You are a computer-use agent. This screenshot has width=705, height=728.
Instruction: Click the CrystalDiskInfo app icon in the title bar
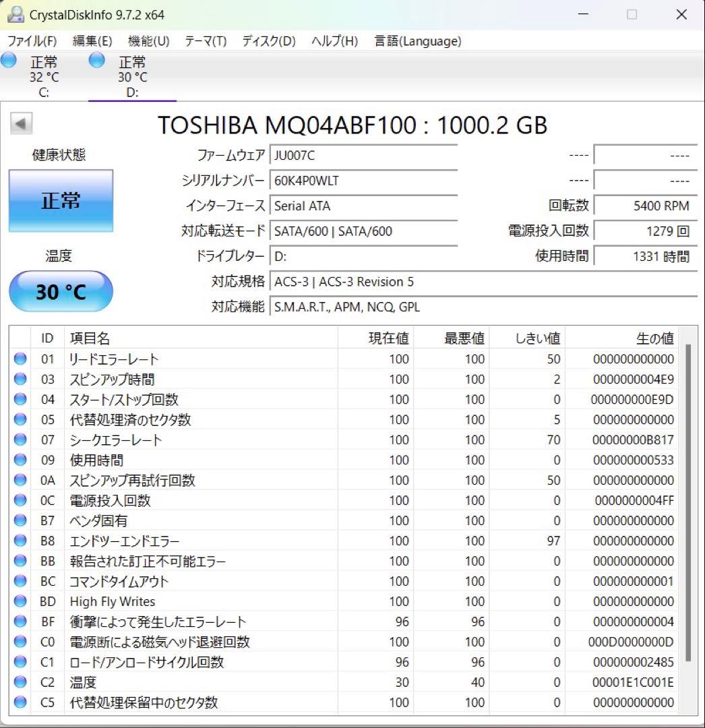(x=15, y=13)
